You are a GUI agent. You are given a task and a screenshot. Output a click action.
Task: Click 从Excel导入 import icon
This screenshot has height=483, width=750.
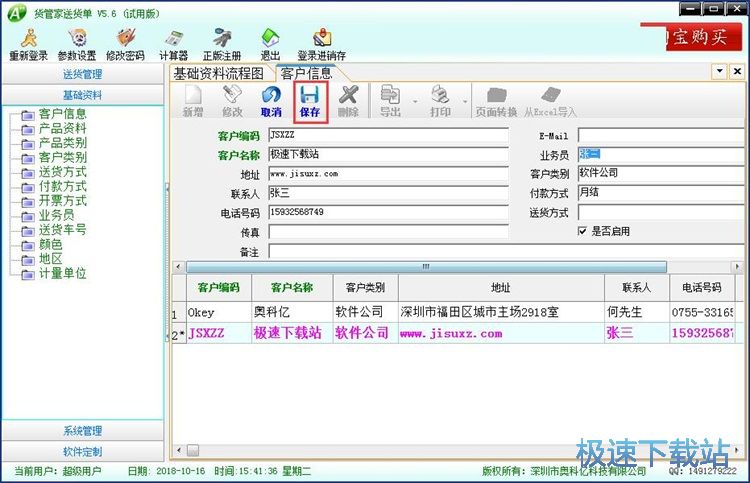[x=551, y=100]
